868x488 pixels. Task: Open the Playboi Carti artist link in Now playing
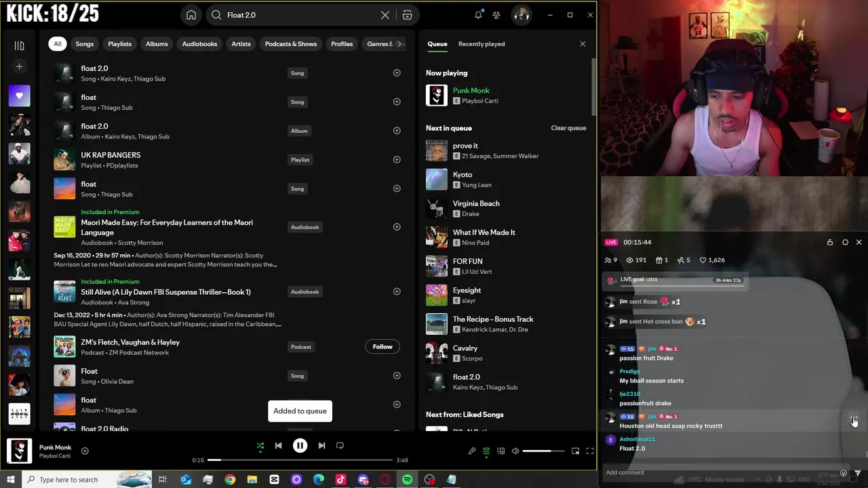[480, 101]
